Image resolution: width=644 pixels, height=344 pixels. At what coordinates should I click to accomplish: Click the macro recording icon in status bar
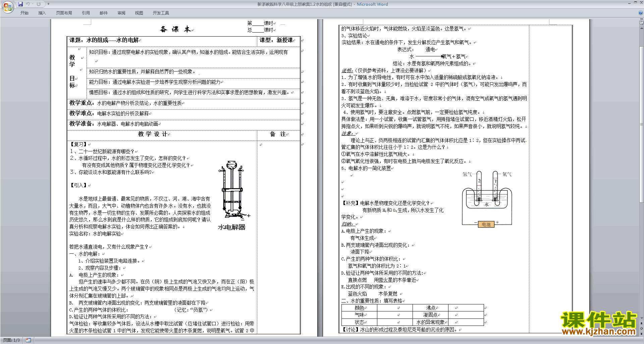(28, 340)
